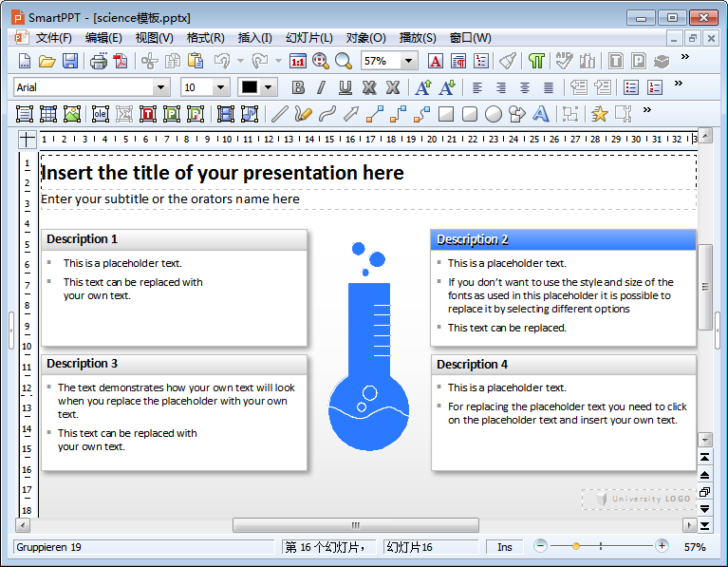Go to the next slide button
Viewport: 728px width, 567px height.
click(x=705, y=509)
